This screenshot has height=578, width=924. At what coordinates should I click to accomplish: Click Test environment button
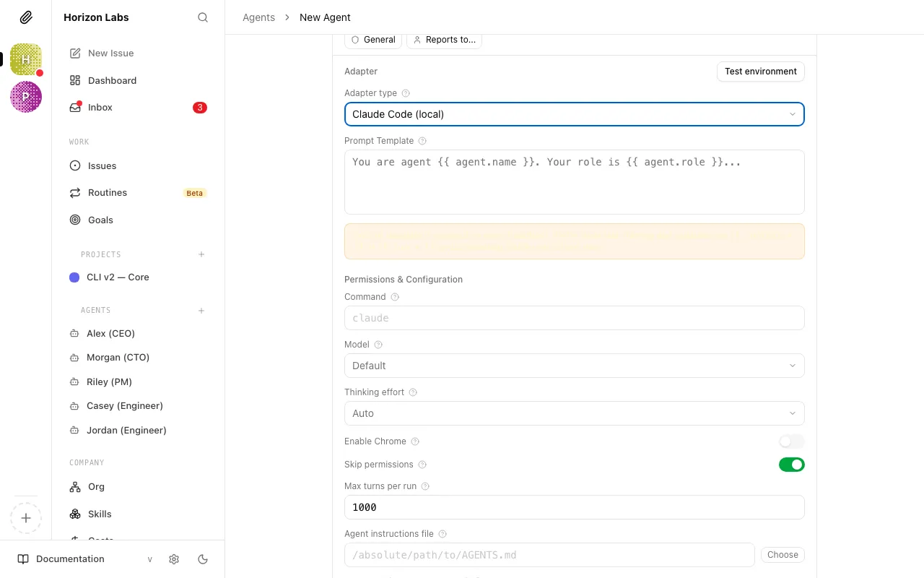[760, 72]
